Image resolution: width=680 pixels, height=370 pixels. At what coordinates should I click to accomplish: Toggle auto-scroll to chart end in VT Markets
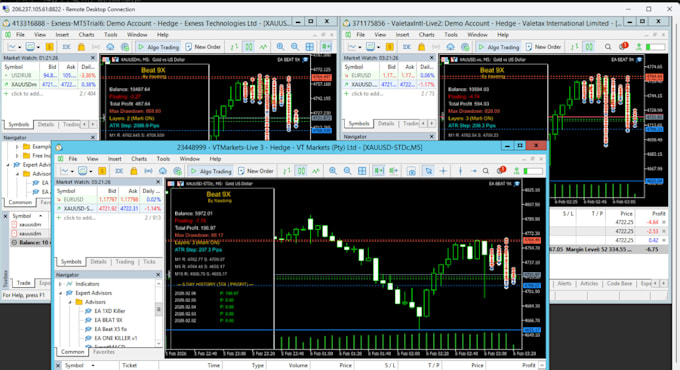(379, 171)
